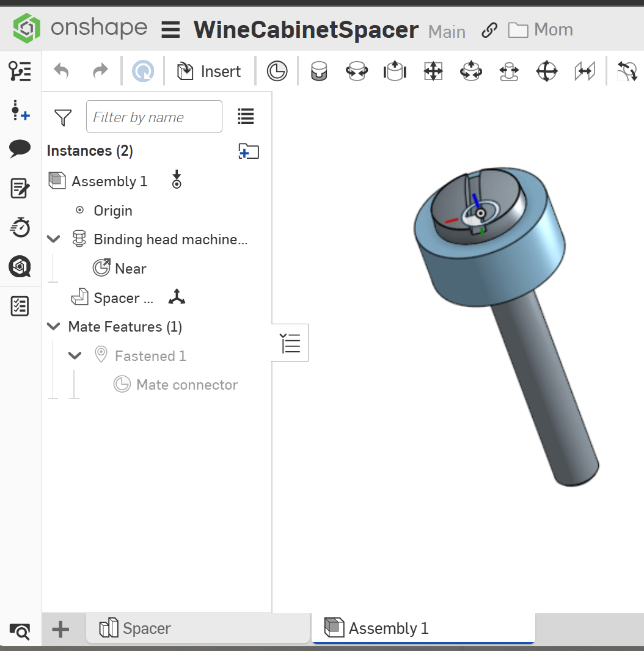This screenshot has width=644, height=651.
Task: Select Assembly 1 in the instance tree
Action: (109, 181)
